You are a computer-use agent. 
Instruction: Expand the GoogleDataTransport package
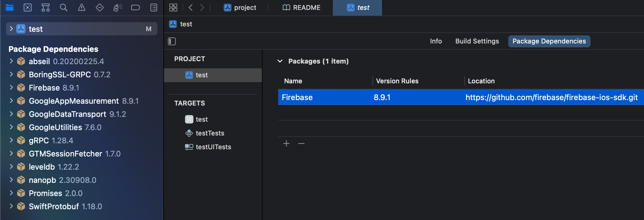pos(11,114)
